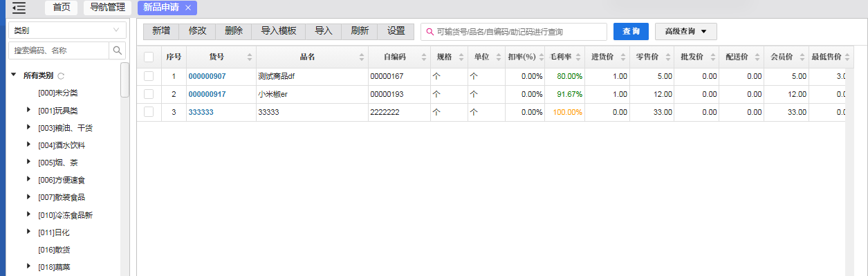Image resolution: width=868 pixels, height=276 pixels.
Task: Check the row for 测试商品df
Action: (149, 76)
